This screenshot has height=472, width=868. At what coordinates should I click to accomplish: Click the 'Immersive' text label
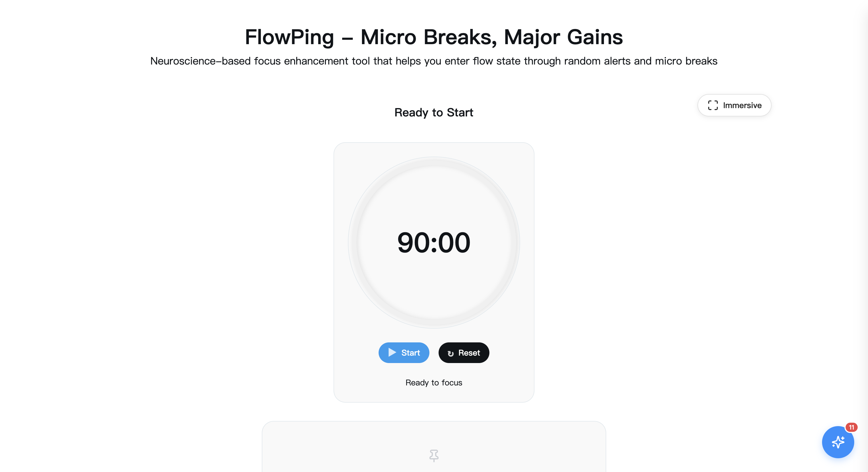click(742, 105)
